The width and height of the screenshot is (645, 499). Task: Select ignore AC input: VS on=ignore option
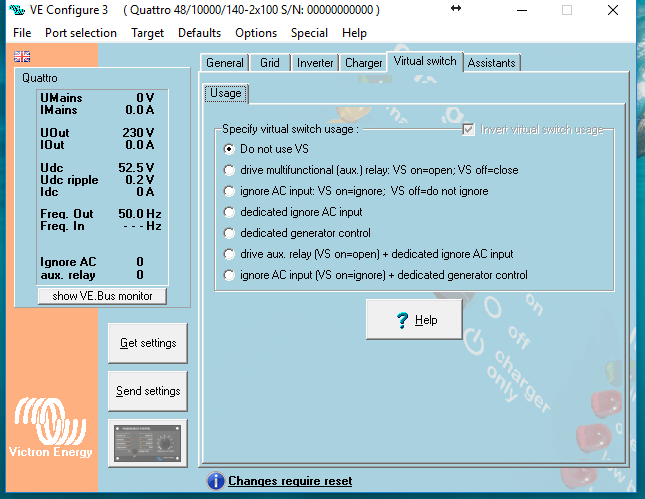click(229, 191)
